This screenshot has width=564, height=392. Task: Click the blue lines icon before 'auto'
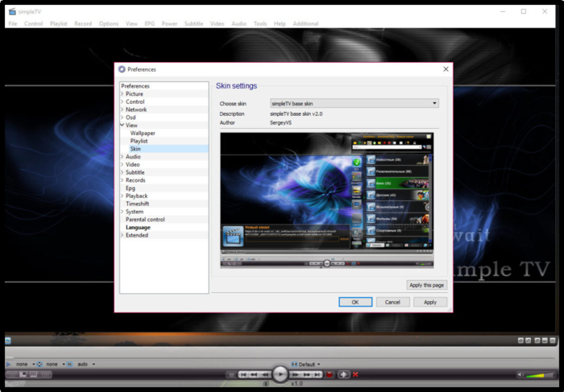70,365
